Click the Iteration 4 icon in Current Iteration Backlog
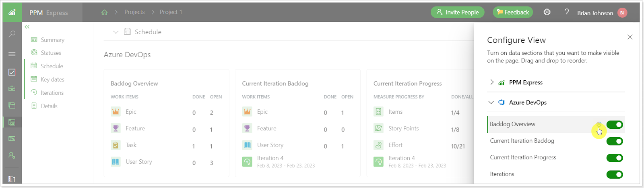 [247, 162]
